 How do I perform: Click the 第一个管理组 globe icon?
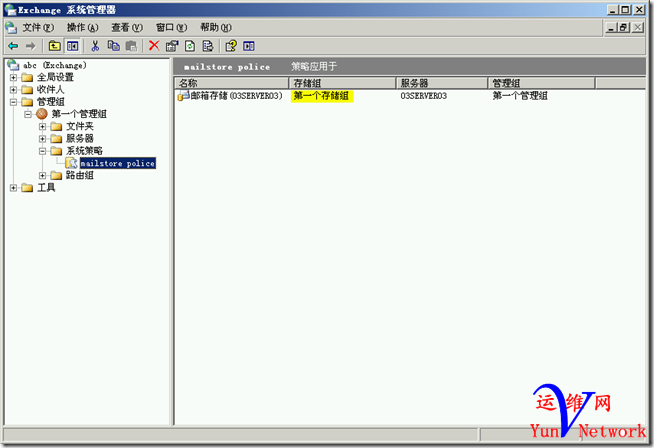pos(42,113)
